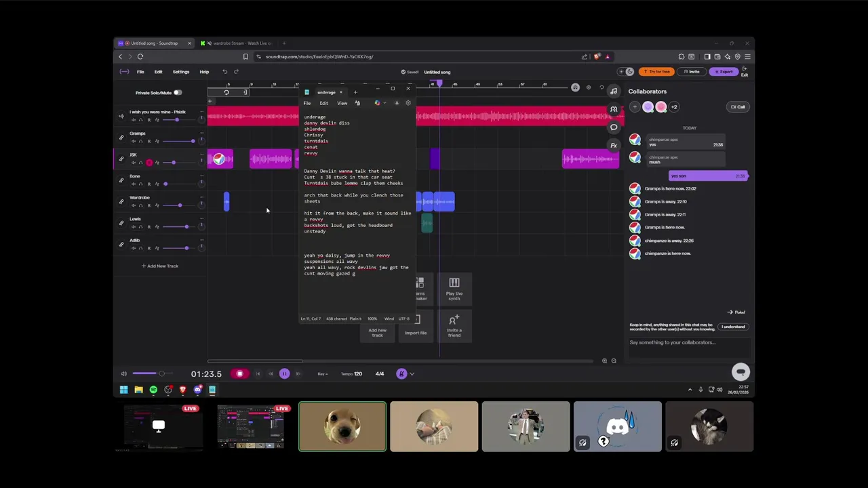
Task: Adjust the Gramps track volume slider
Action: pos(179,141)
